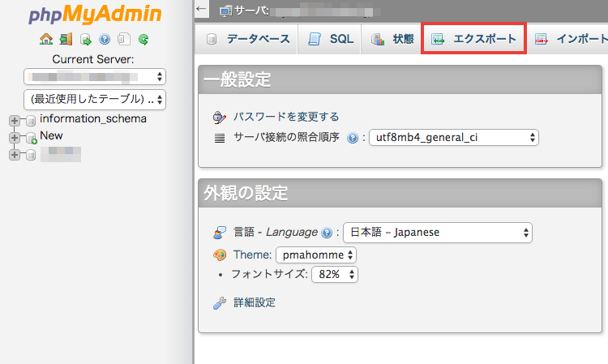608x364 pixels.
Task: Open help for サーバ接続の照合順序
Action: [353, 138]
